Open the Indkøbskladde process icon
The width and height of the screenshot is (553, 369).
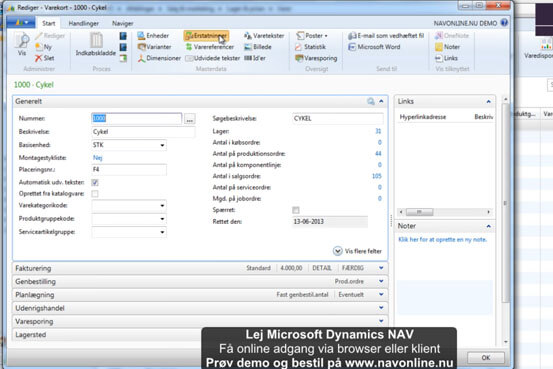click(x=96, y=44)
